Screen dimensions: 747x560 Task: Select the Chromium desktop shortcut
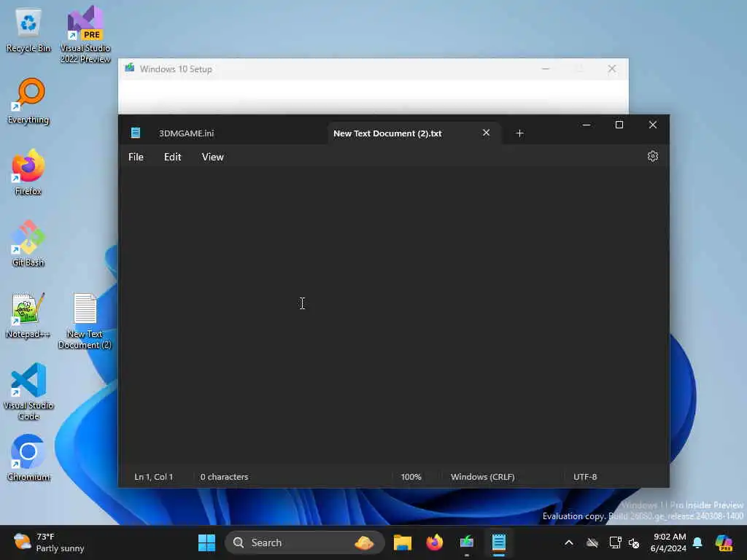click(x=28, y=458)
